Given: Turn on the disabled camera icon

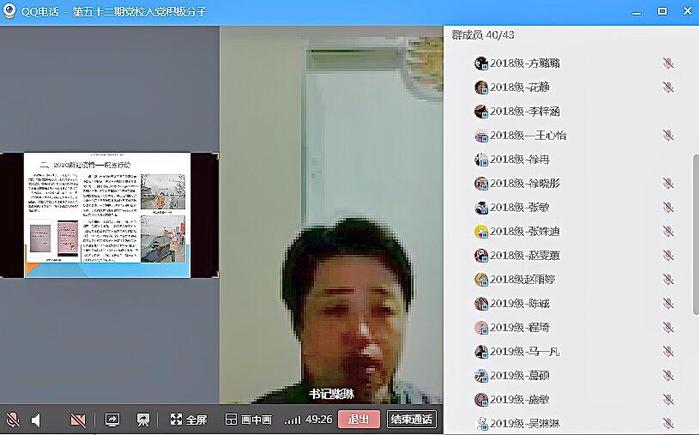Looking at the screenshot, I should pos(78,420).
